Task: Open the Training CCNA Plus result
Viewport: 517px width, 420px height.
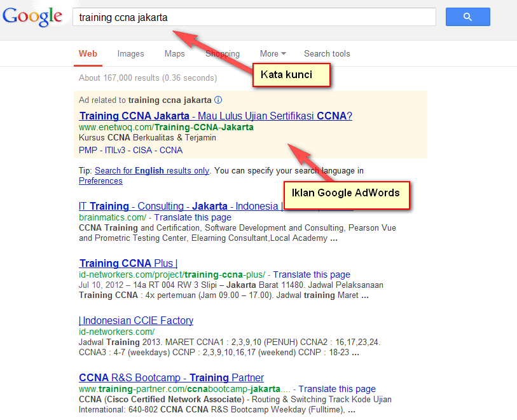Action: coord(128,264)
